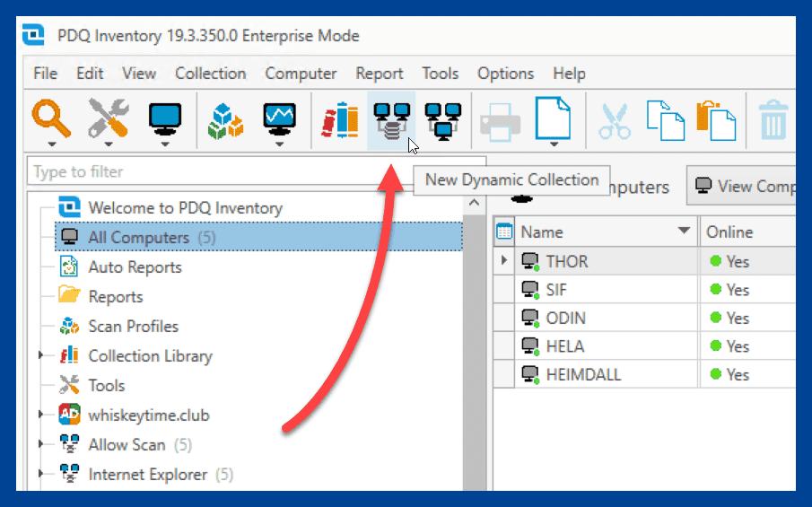Click the tree scrollbar up arrow
The width and height of the screenshot is (812, 507).
(474, 203)
